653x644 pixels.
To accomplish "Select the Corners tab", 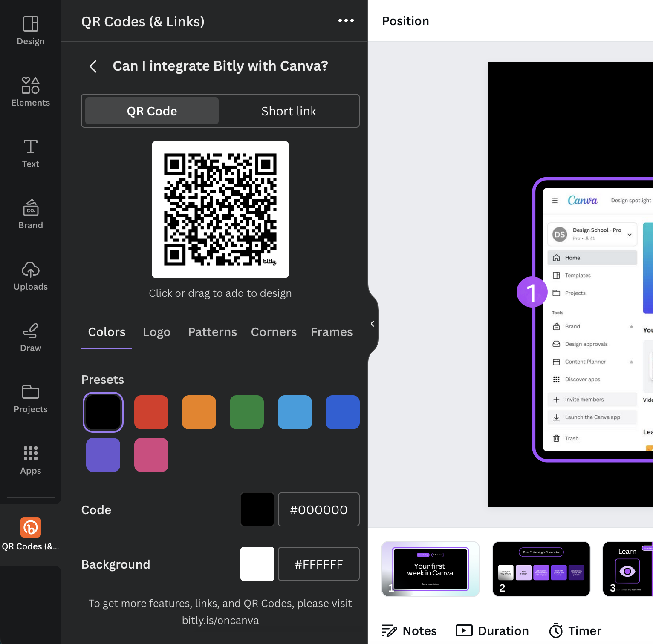I will point(274,332).
